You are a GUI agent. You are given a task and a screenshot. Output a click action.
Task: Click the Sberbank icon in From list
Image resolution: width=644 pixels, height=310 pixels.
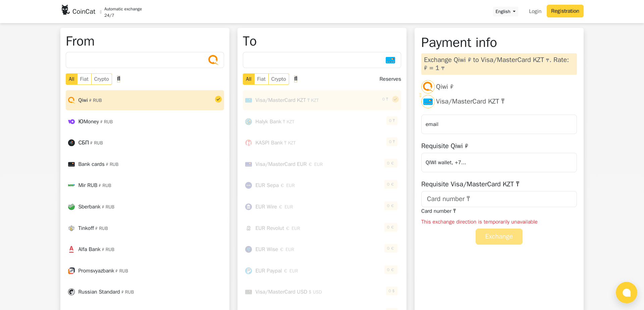pyautogui.click(x=71, y=207)
